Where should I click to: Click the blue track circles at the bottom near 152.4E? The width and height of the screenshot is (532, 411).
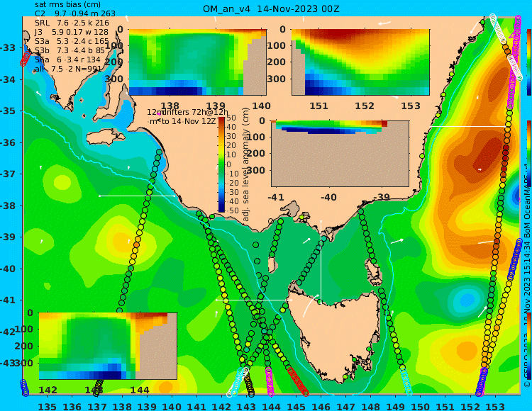(482, 382)
